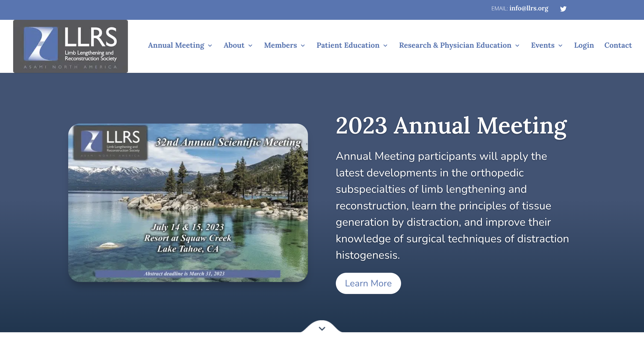The width and height of the screenshot is (644, 356).
Task: Open Research & Physician Education menu item
Action: (x=455, y=45)
